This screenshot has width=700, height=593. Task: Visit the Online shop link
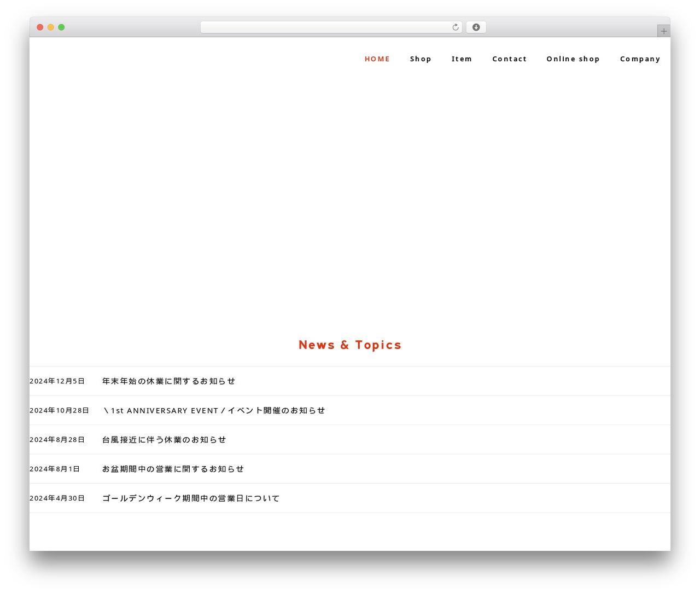click(x=573, y=59)
